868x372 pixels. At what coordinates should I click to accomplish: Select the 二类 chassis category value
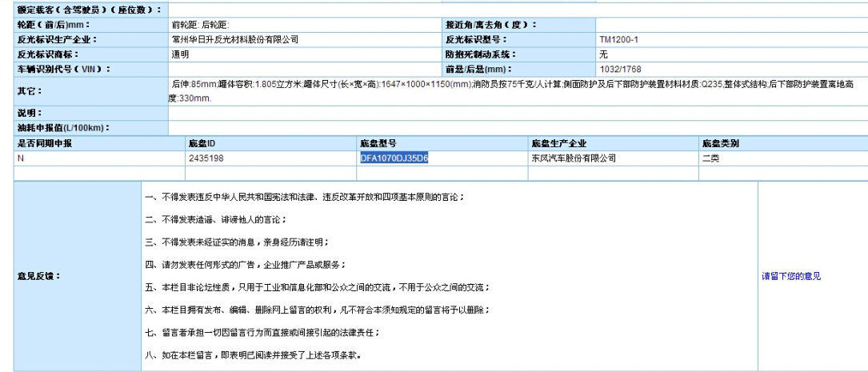point(710,158)
